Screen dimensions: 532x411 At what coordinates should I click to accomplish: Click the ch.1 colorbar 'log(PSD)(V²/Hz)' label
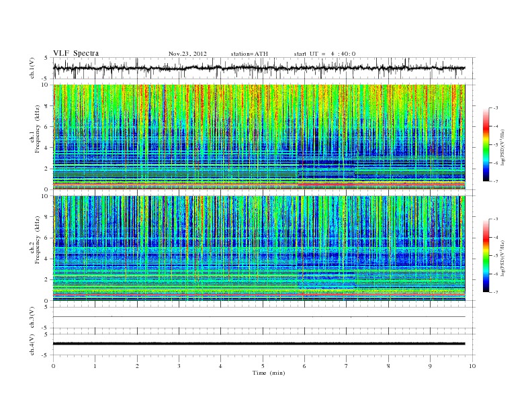point(502,147)
